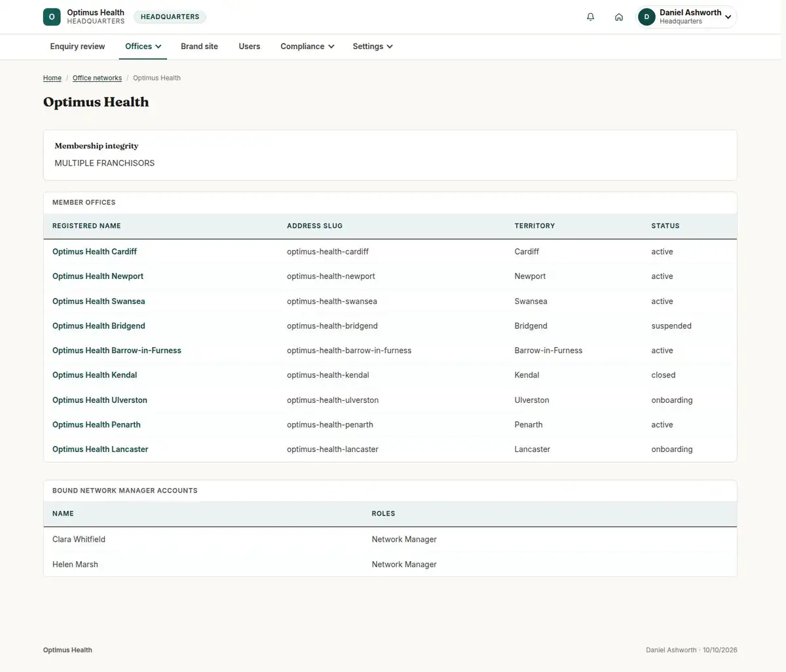Click Network Manager role for Helen Marsh
Image resolution: width=786 pixels, height=672 pixels.
coord(404,565)
